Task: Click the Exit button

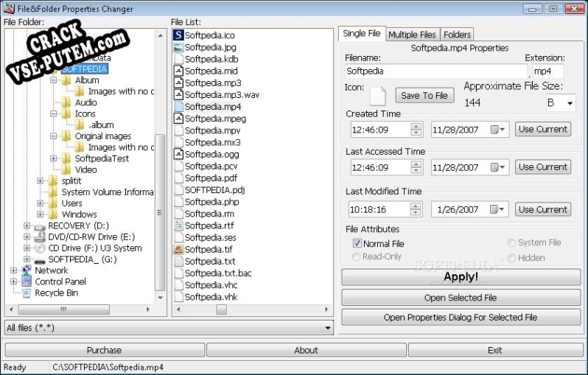Action: coord(495,350)
